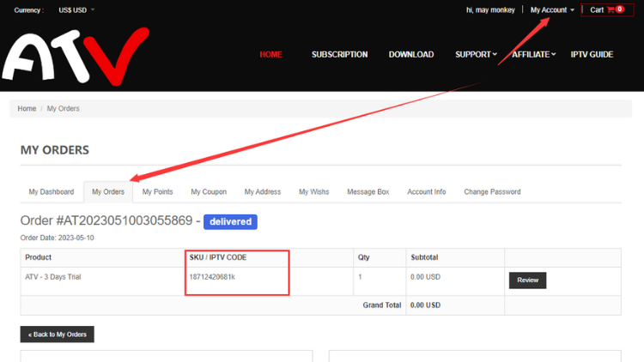Click the SKU / IPTV CODE column header
Image resolution: width=644 pixels, height=362 pixels.
tap(218, 257)
